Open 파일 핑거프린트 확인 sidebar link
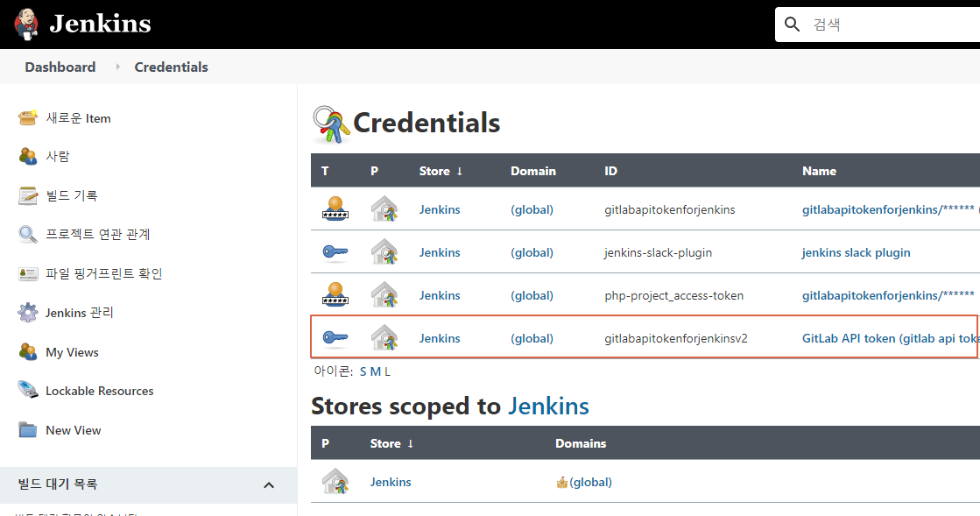 tap(103, 273)
